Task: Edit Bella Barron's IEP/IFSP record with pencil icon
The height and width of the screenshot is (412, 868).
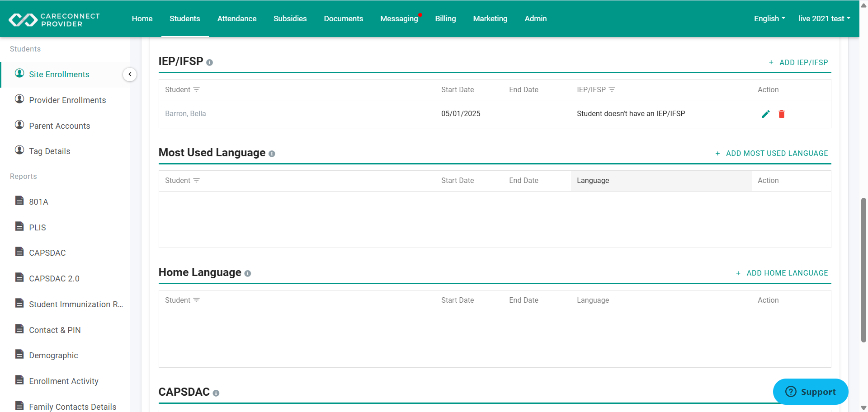Action: [765, 114]
